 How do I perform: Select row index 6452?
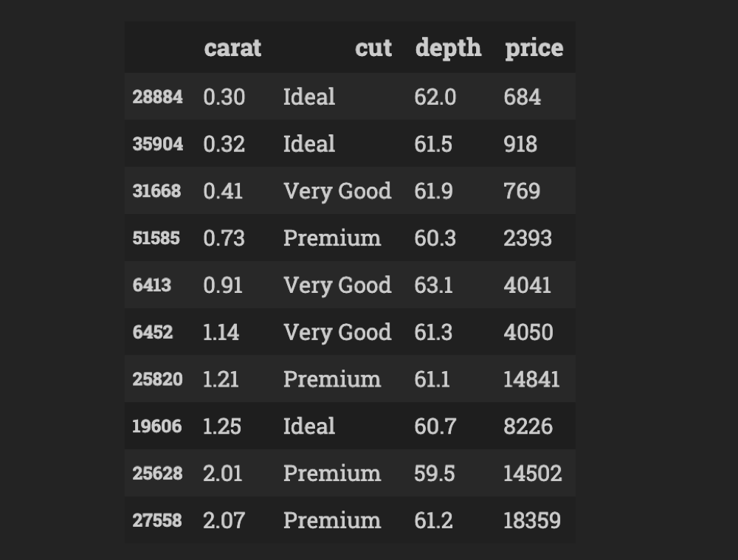tap(153, 332)
